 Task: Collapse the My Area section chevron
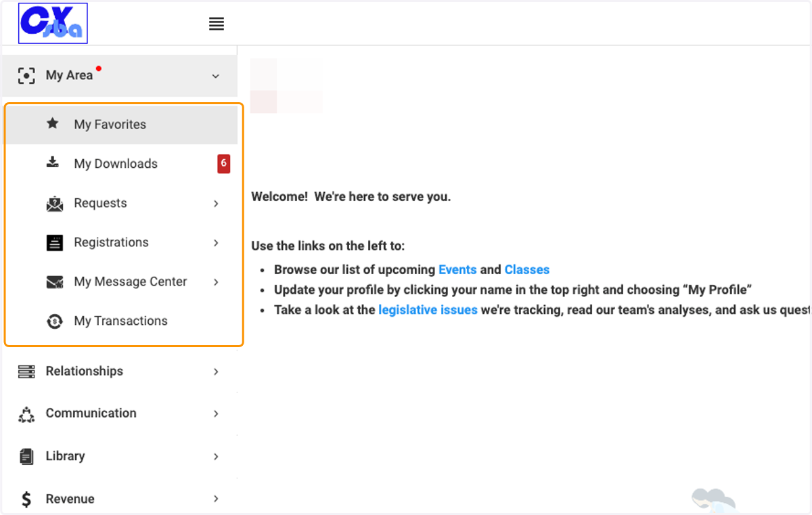coord(216,76)
